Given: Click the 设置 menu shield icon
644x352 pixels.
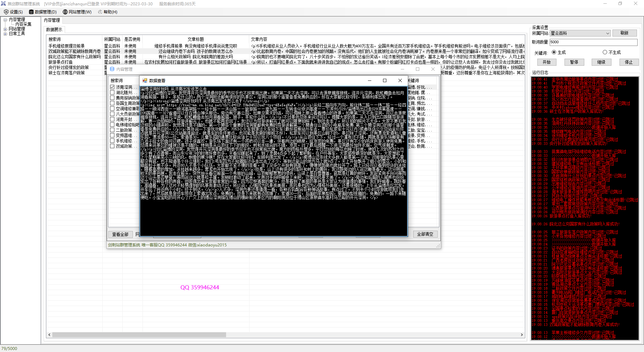Looking at the screenshot, I should (6, 12).
